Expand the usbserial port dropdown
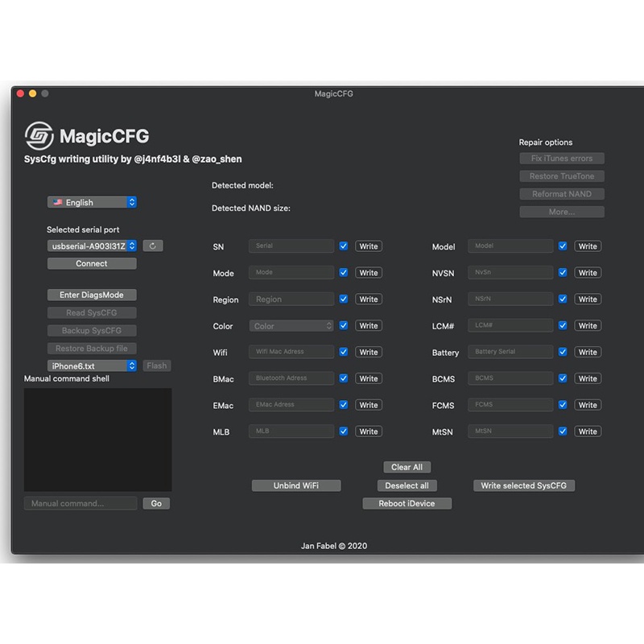 tap(92, 246)
